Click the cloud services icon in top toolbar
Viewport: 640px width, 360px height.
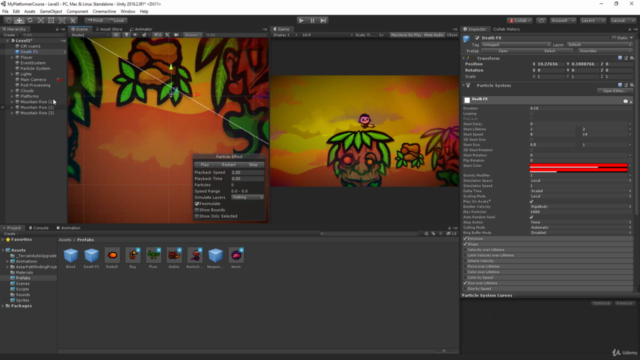(541, 20)
